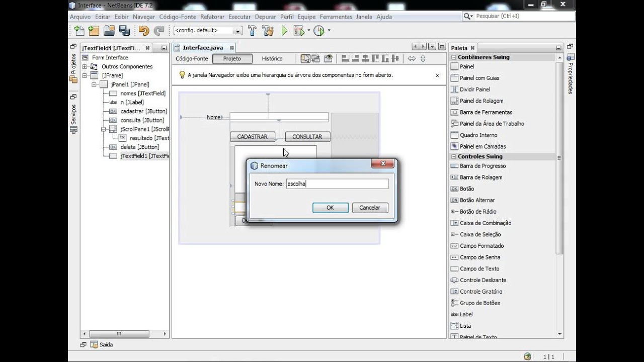Viewport: 644px width, 362px height.
Task: Switch to the Código-Fonte view
Action: coord(192,59)
